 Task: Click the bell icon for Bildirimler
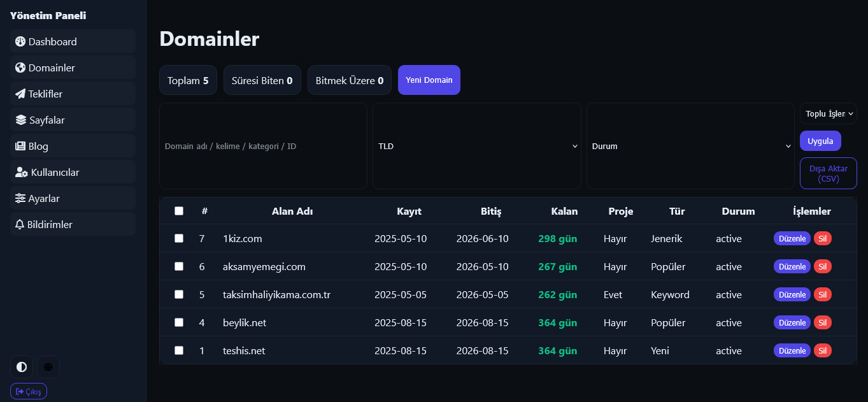[20, 224]
